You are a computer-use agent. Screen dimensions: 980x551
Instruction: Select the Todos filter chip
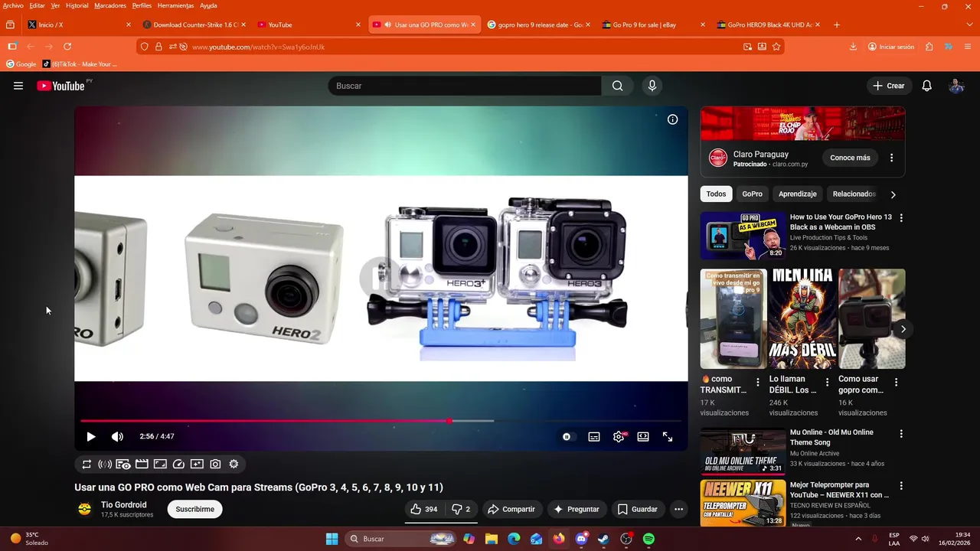(x=716, y=194)
